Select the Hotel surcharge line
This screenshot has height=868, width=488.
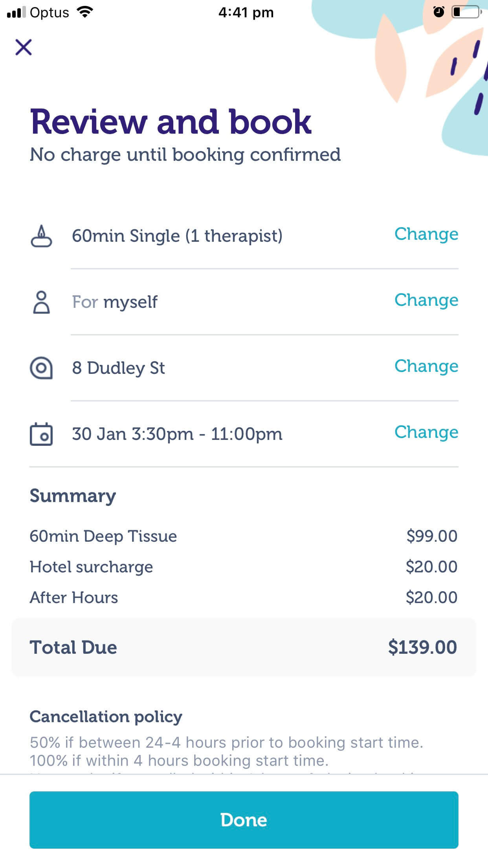(244, 567)
